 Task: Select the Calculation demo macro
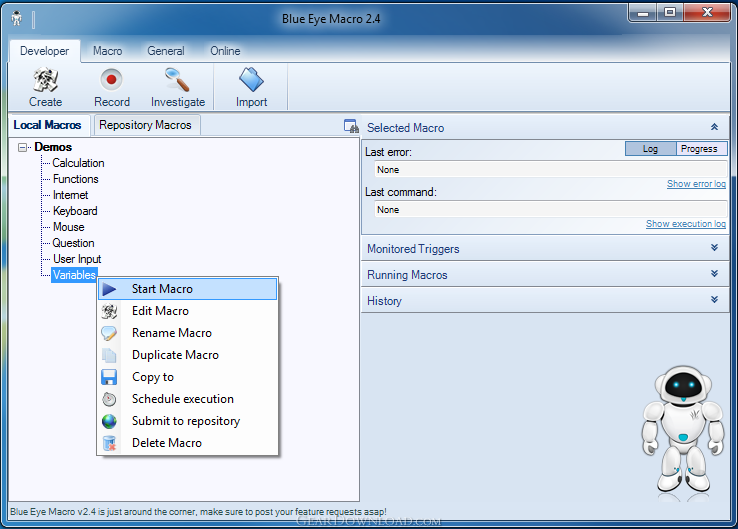pos(78,163)
